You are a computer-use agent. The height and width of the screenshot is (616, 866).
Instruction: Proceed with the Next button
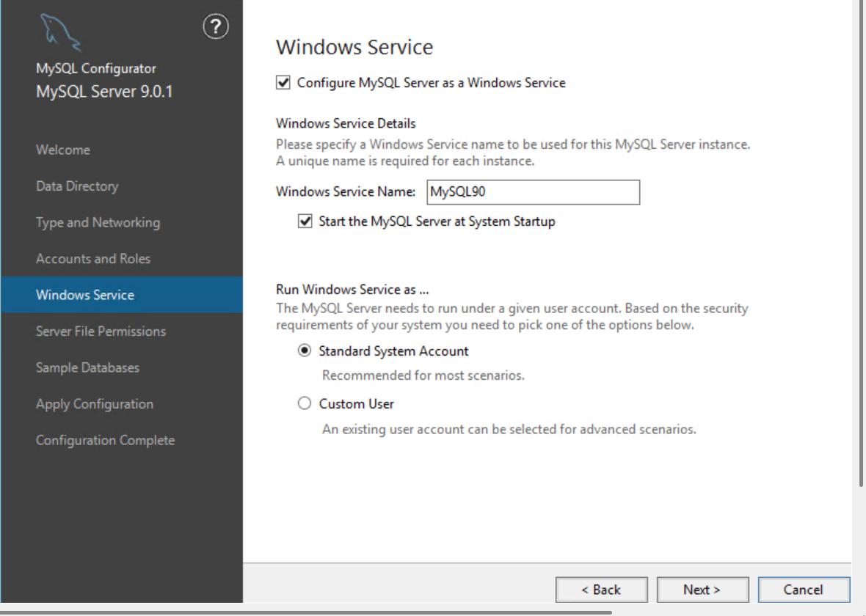[x=702, y=590]
